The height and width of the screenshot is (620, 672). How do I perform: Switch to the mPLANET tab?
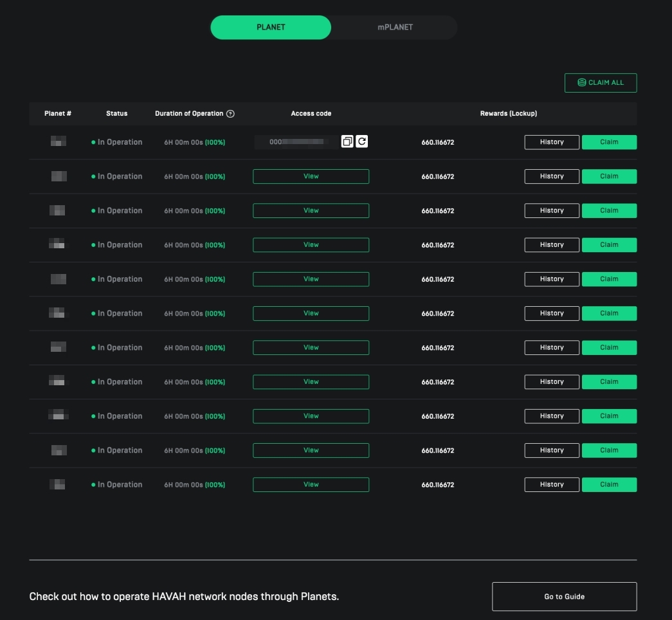pyautogui.click(x=395, y=28)
